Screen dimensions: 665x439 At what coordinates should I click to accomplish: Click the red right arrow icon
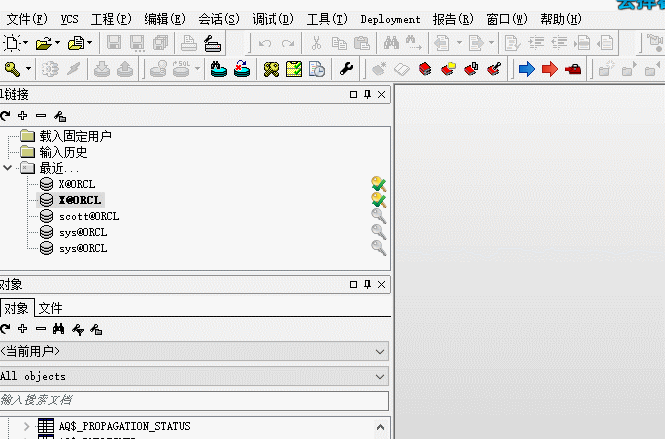[x=550, y=69]
